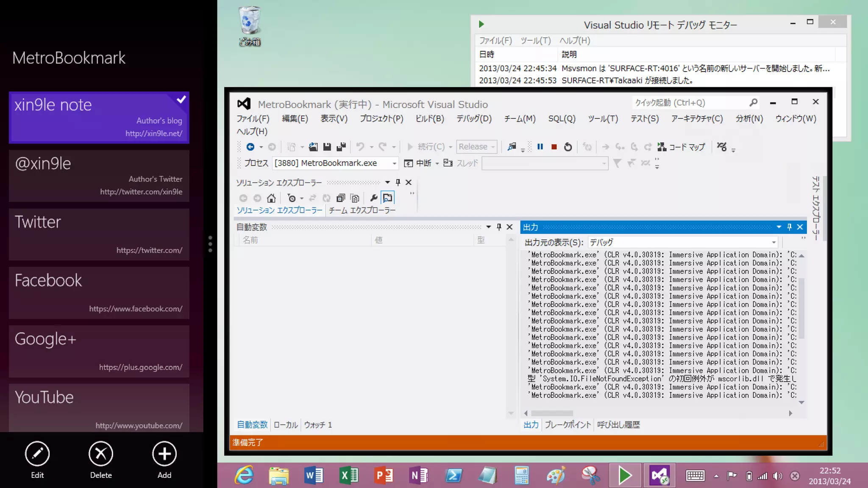The height and width of the screenshot is (488, 868).
Task: Click snapped view splitter handle dots
Action: 210,244
